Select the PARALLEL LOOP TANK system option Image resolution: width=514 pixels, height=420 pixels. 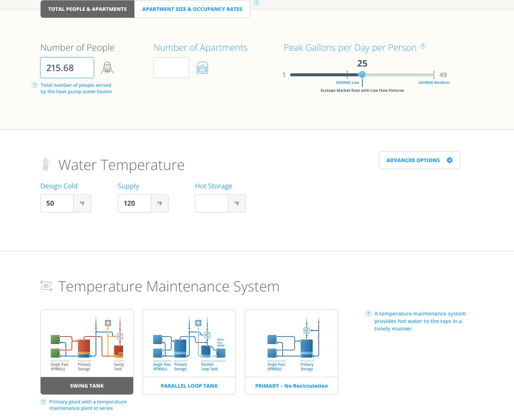click(x=189, y=385)
